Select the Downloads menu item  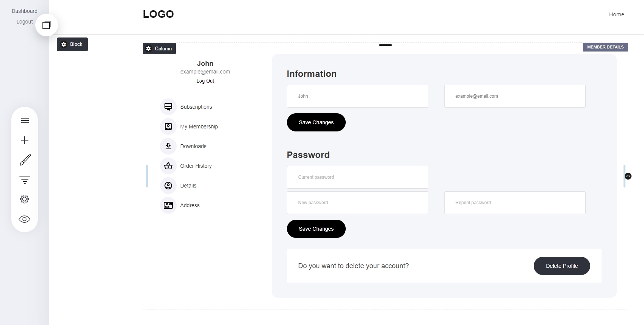[x=193, y=146]
